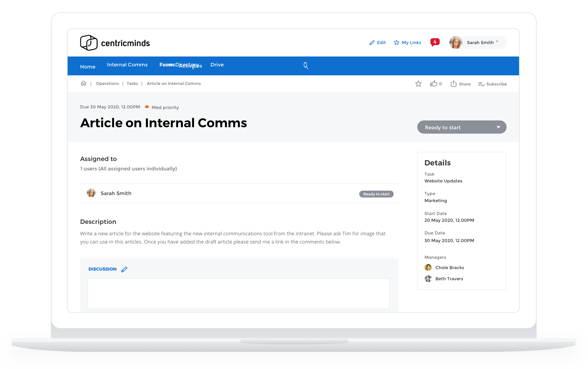The height and width of the screenshot is (369, 588).
Task: Click the Edit pencil icon
Action: pos(372,43)
